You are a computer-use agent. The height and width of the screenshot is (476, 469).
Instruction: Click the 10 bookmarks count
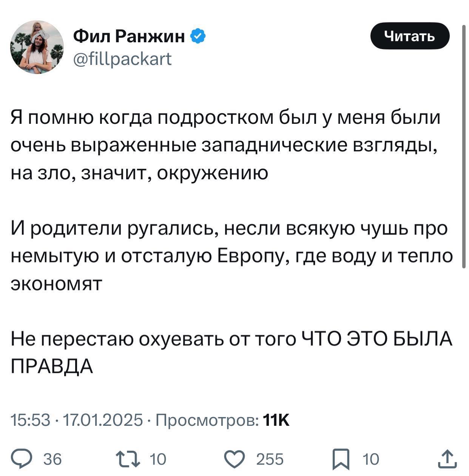click(x=370, y=459)
